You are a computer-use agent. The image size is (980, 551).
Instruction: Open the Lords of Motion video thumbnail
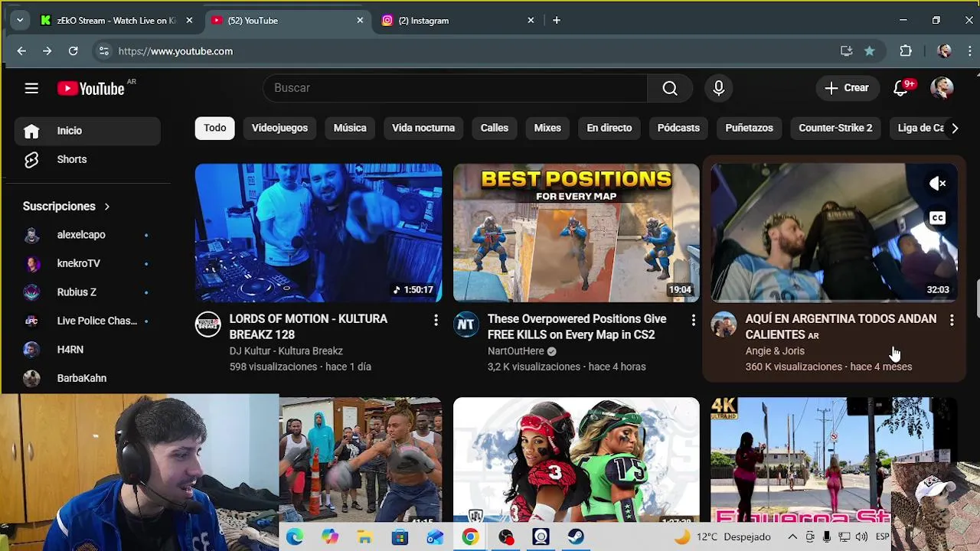(318, 233)
